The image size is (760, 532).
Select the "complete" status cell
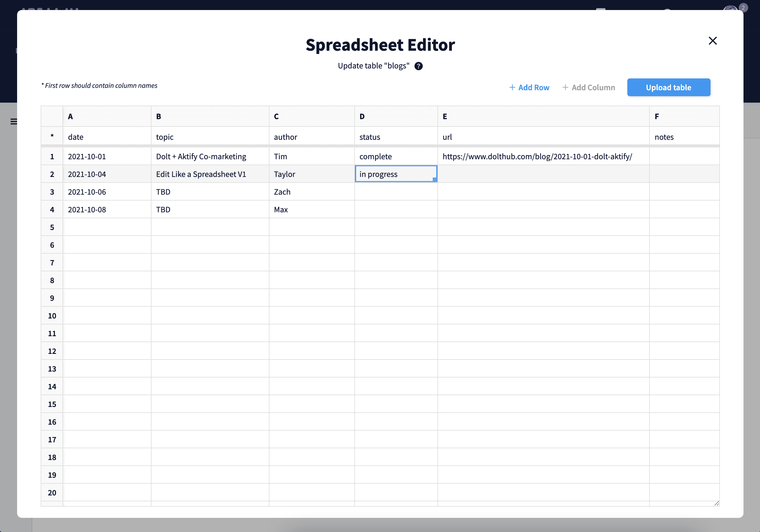tap(396, 156)
